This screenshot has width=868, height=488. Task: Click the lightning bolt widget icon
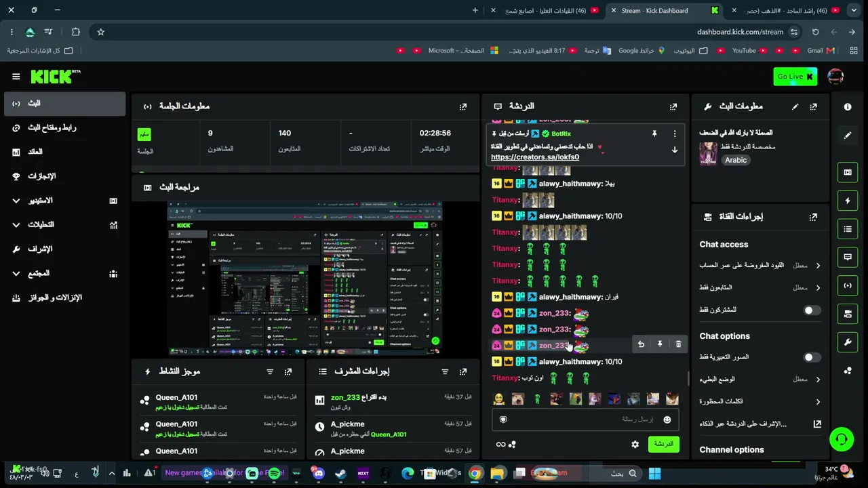(x=848, y=201)
